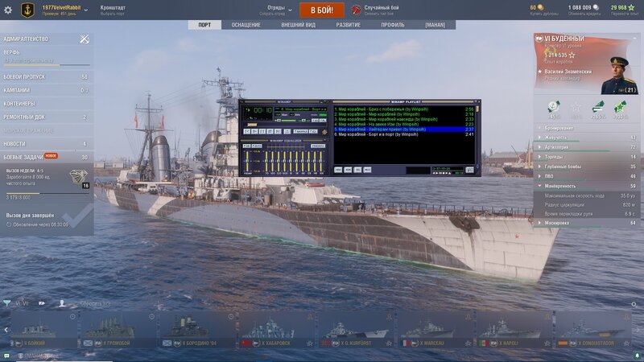
Task: Toggle favorite star on Napoli card
Action: [x=547, y=343]
